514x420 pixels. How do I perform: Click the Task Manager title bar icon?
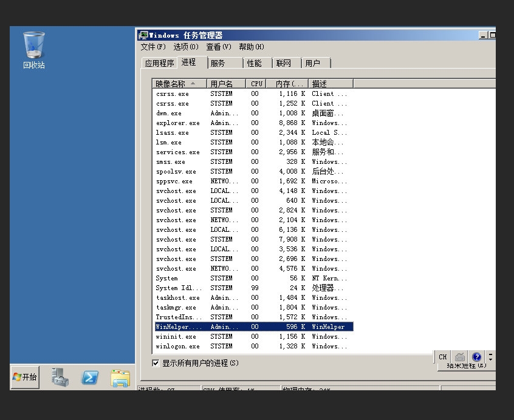[x=143, y=35]
